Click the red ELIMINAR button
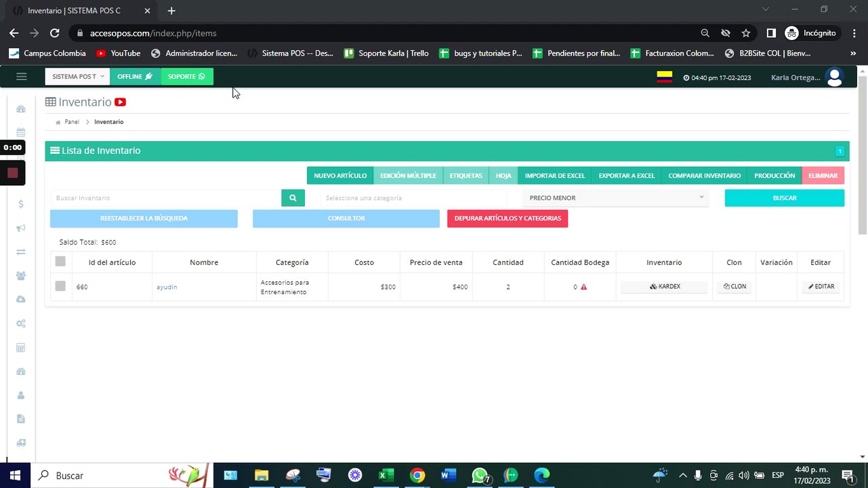The width and height of the screenshot is (868, 488). pyautogui.click(x=823, y=176)
